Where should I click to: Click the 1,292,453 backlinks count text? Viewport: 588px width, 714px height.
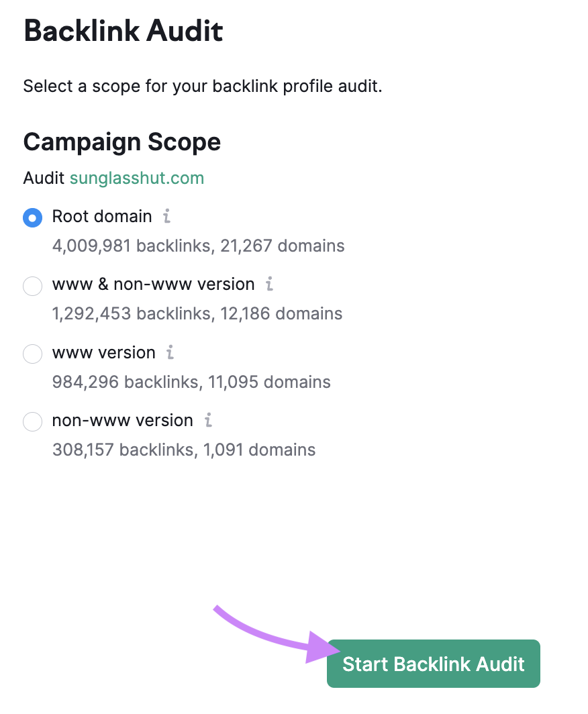(131, 314)
